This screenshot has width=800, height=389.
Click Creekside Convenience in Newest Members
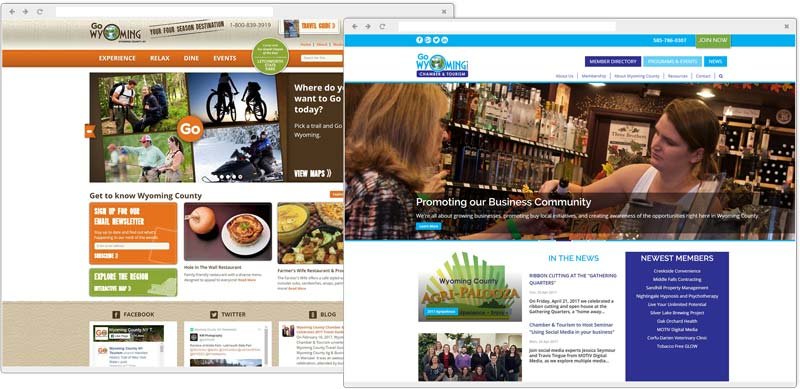(x=677, y=271)
